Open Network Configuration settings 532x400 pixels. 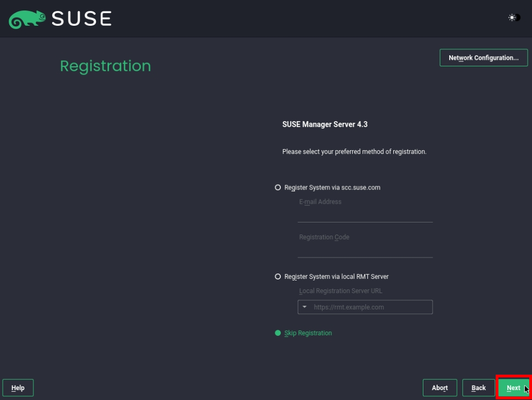[x=484, y=58]
